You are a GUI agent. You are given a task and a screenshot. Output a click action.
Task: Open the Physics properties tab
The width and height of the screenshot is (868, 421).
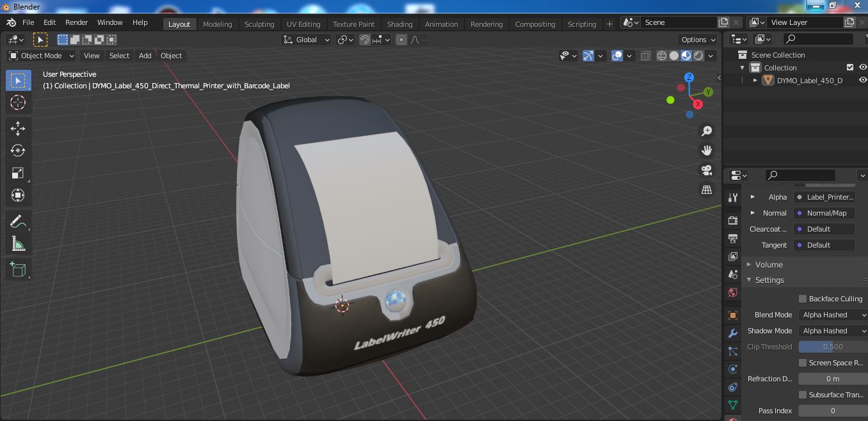[733, 369]
